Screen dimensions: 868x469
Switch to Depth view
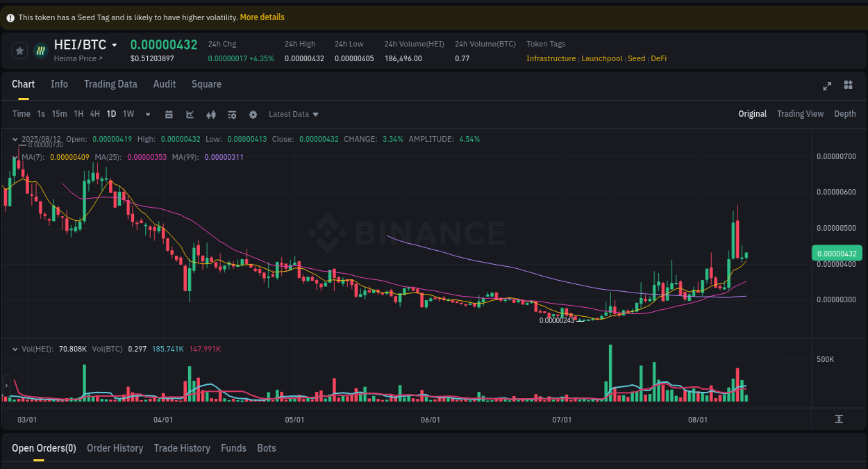point(845,114)
